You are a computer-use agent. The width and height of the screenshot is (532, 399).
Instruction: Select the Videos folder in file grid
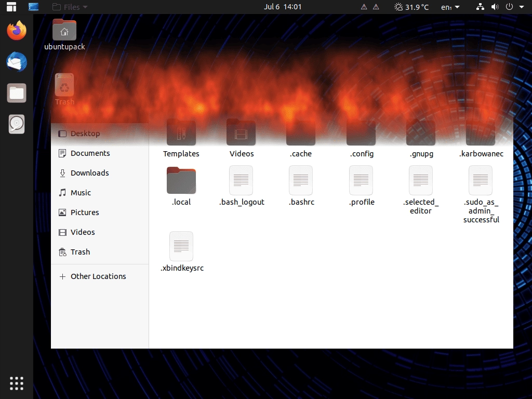(241, 138)
